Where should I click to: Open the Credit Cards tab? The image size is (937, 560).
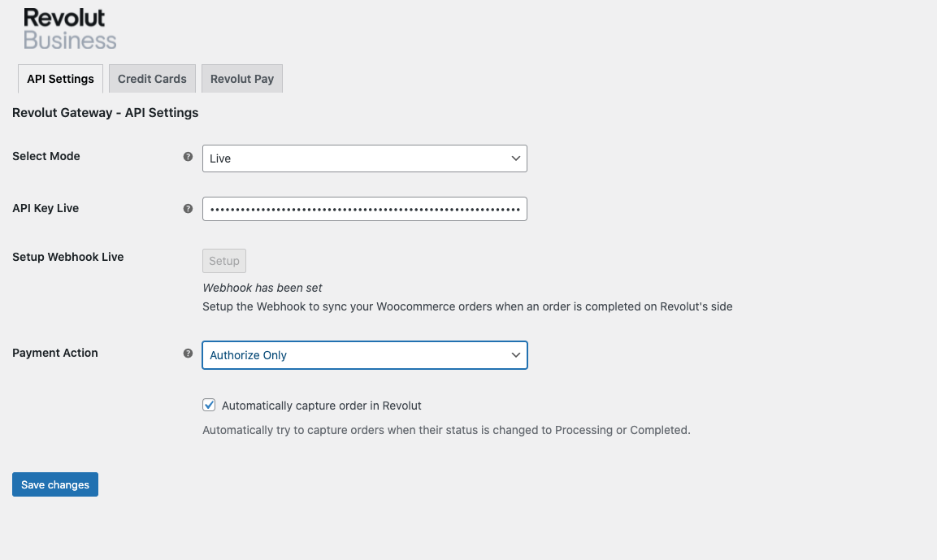(x=152, y=79)
